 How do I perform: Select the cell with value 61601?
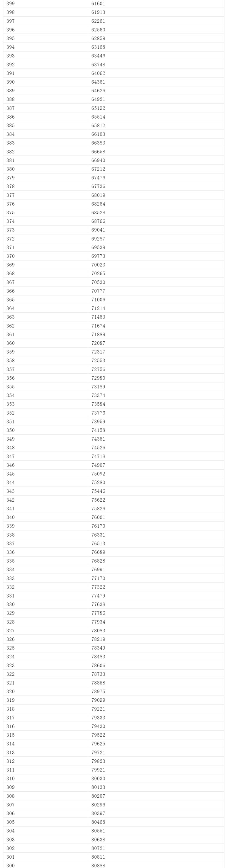98,4
